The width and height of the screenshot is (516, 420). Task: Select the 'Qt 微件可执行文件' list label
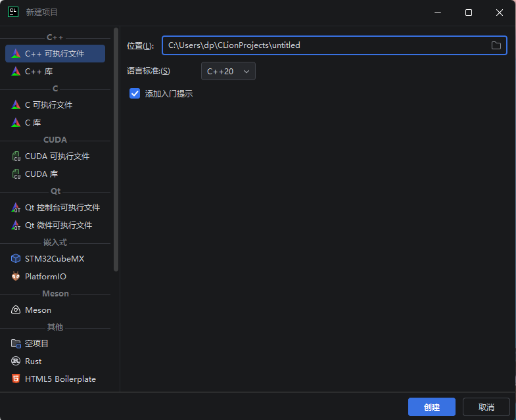(59, 225)
